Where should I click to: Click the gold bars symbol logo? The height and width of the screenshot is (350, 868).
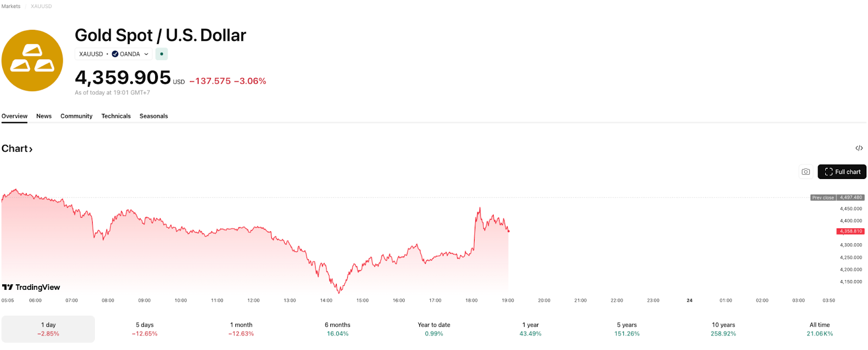32,60
